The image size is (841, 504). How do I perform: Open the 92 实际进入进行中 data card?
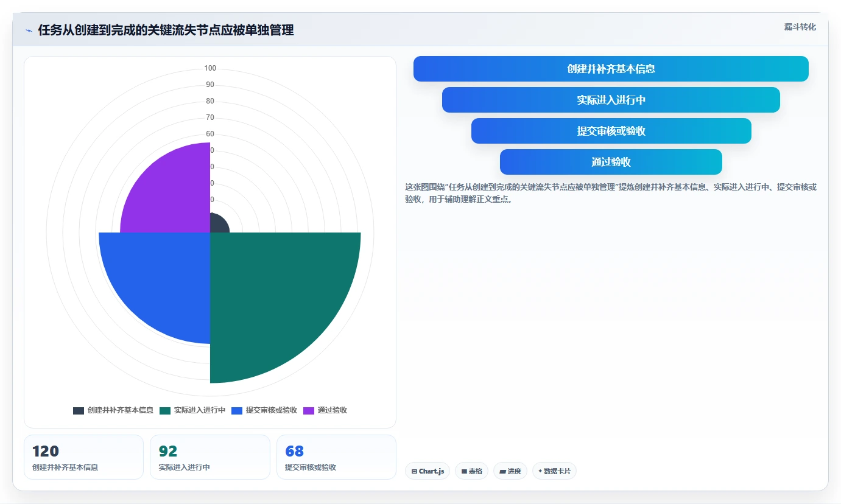point(210,457)
